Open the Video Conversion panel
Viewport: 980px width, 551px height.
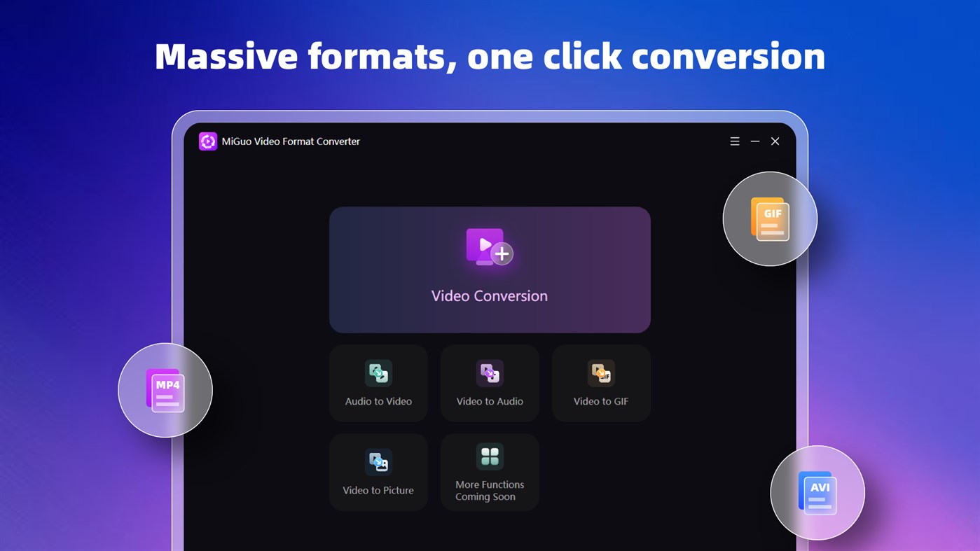[x=490, y=270]
